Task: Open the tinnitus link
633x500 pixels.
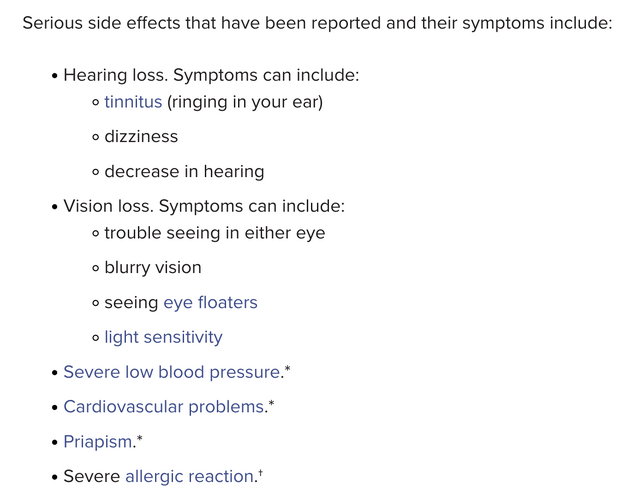Action: (x=133, y=102)
